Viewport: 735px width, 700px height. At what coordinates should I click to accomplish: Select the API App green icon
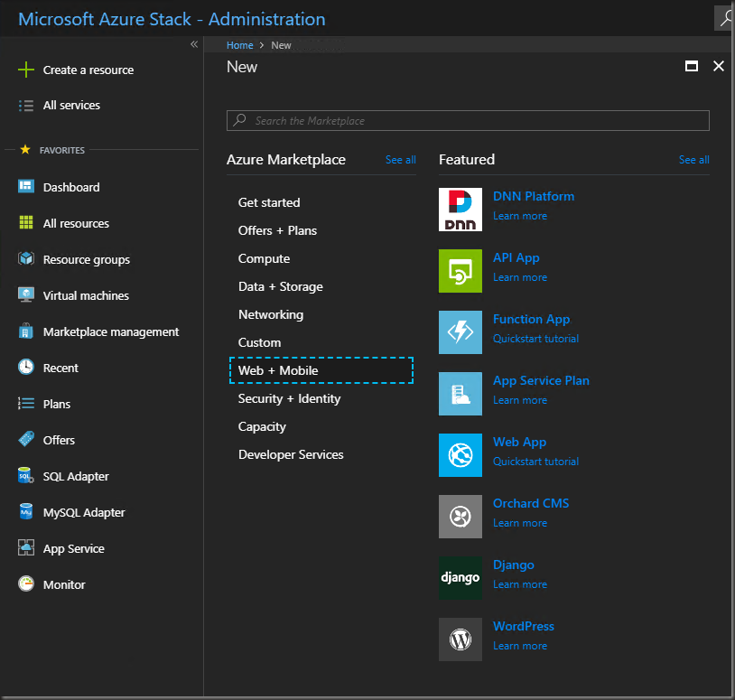pyautogui.click(x=461, y=271)
